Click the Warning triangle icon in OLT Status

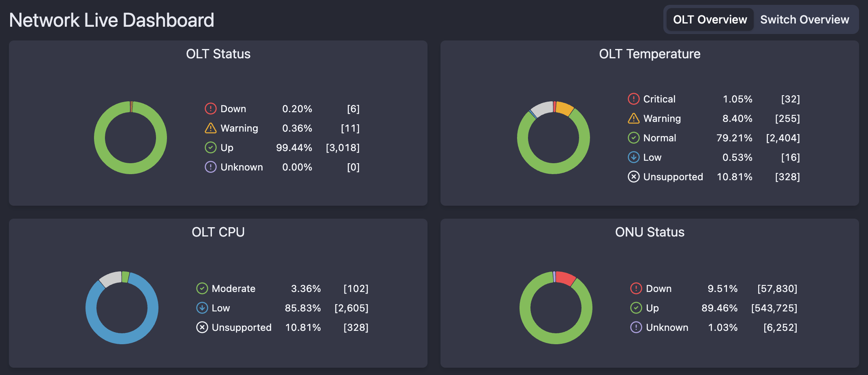point(210,128)
